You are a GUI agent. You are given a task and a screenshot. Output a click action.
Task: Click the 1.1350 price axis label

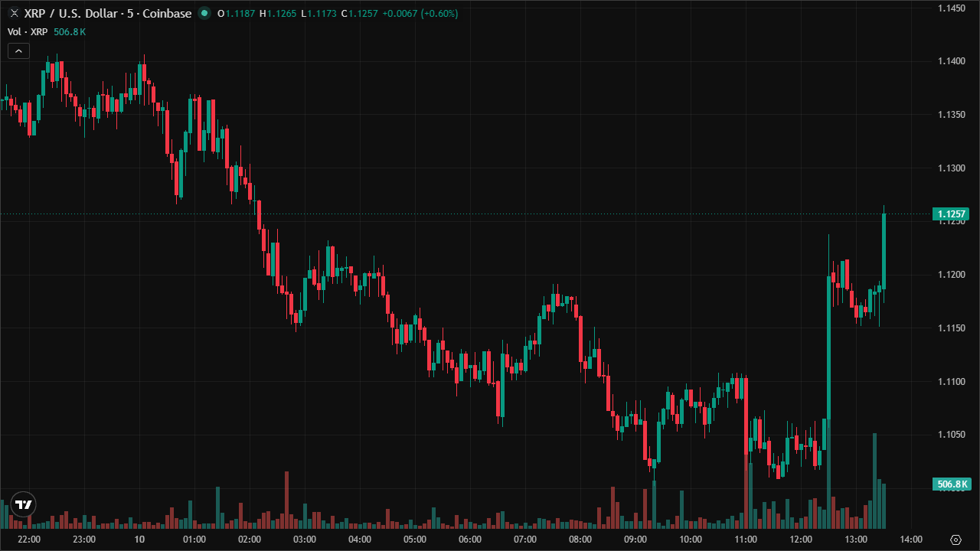click(x=952, y=115)
